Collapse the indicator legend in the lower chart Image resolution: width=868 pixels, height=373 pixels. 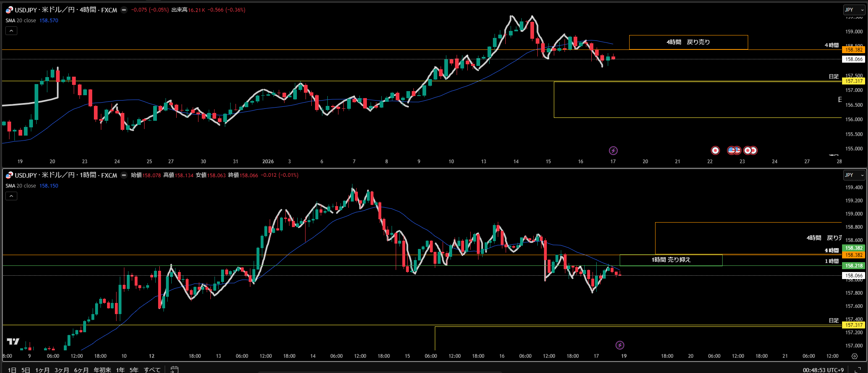click(11, 196)
